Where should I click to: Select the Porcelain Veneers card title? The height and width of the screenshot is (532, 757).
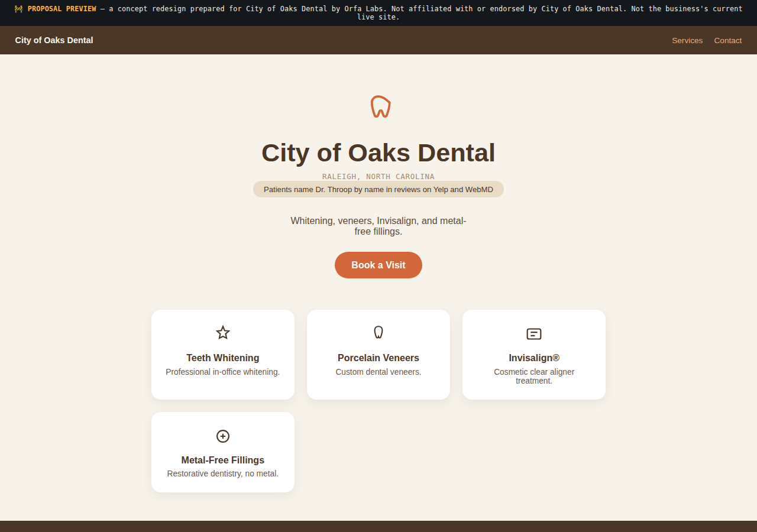[378, 358]
